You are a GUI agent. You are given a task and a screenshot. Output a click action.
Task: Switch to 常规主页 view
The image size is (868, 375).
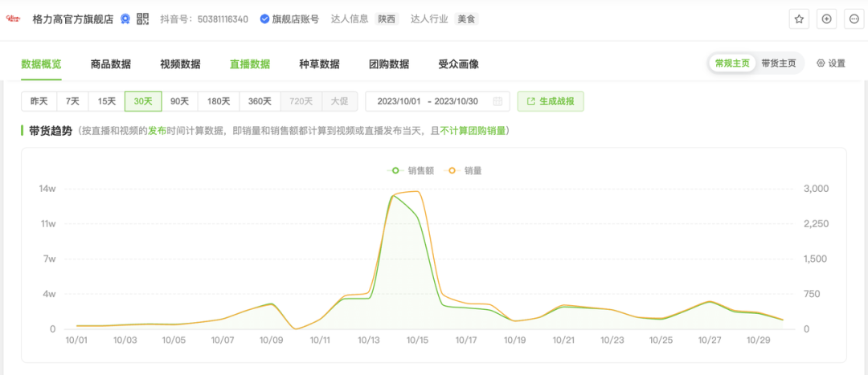732,63
